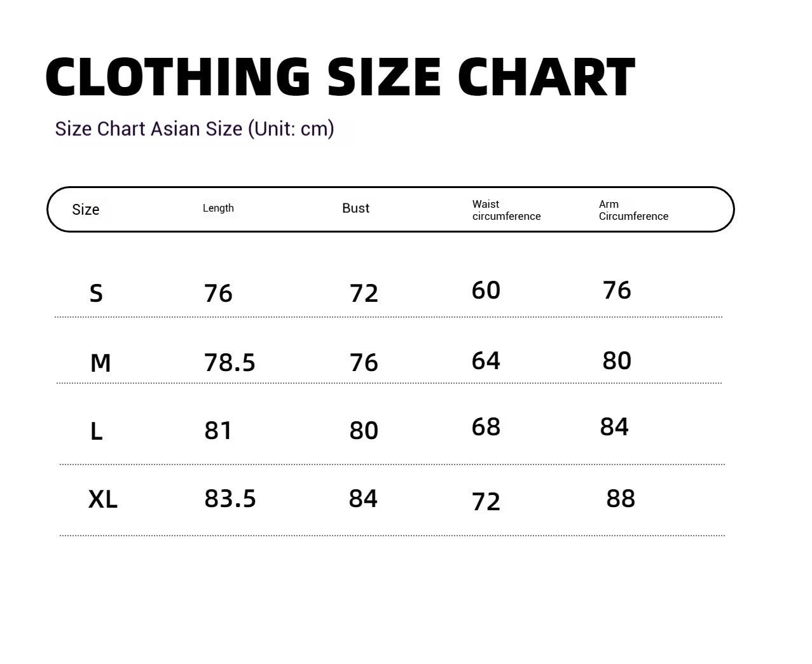Click waist value 60 in S row
This screenshot has height=664, width=812.
[486, 290]
